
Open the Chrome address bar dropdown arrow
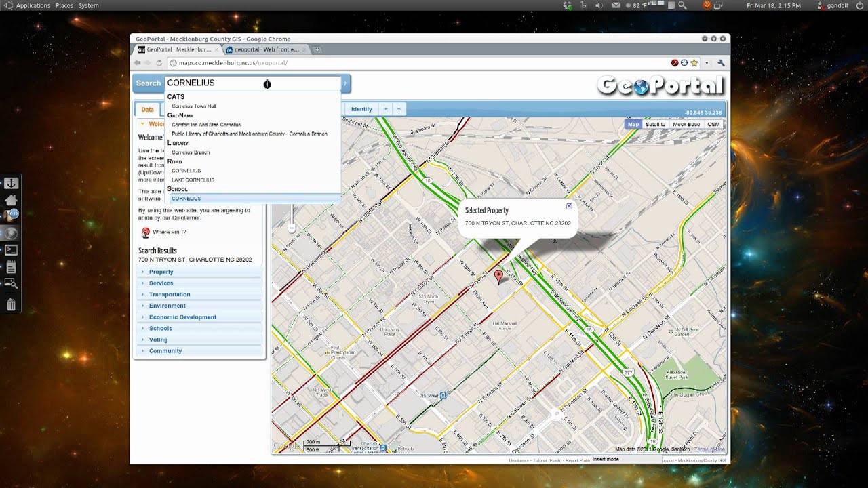707,63
